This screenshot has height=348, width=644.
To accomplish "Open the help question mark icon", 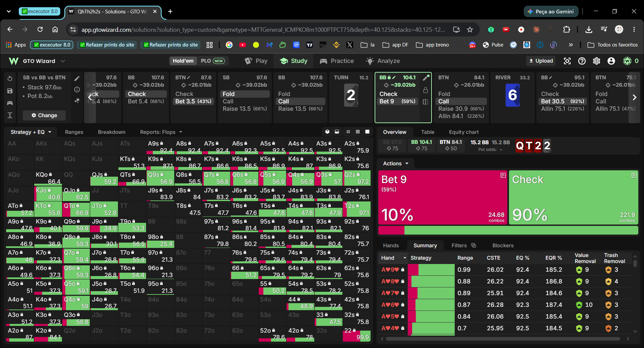I will (582, 61).
